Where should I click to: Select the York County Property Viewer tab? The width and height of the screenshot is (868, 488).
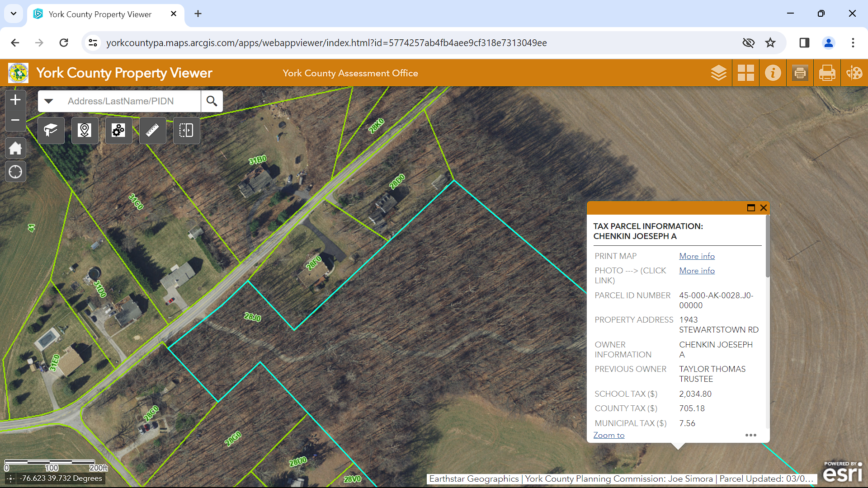100,14
